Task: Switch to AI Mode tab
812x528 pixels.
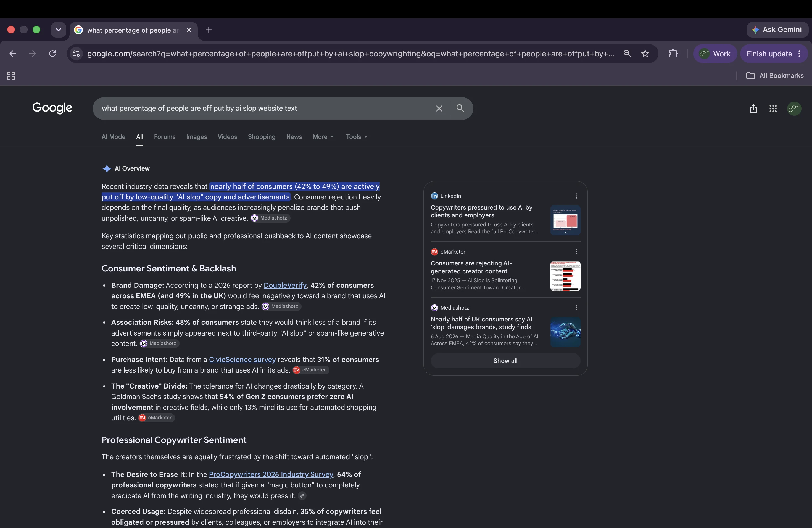Action: [113, 137]
